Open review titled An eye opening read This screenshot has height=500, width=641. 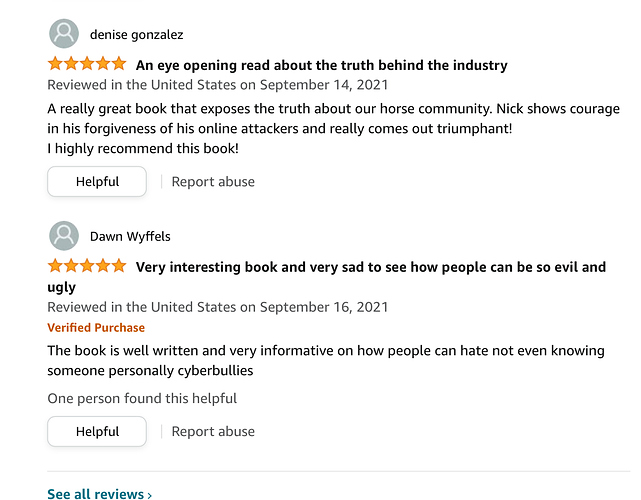click(322, 65)
